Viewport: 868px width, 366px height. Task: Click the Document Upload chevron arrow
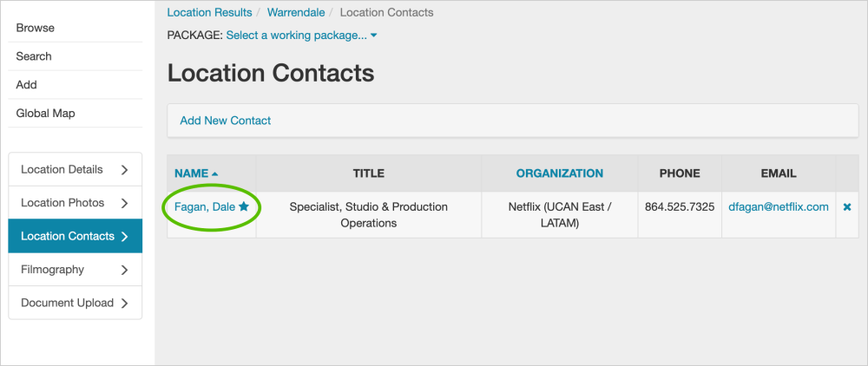point(124,303)
